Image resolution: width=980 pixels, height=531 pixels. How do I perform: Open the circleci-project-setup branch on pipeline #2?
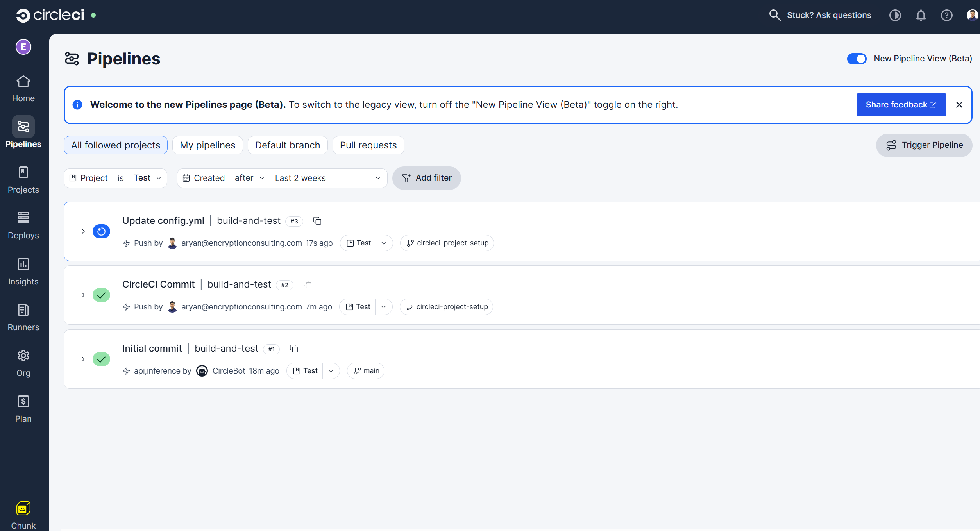447,307
